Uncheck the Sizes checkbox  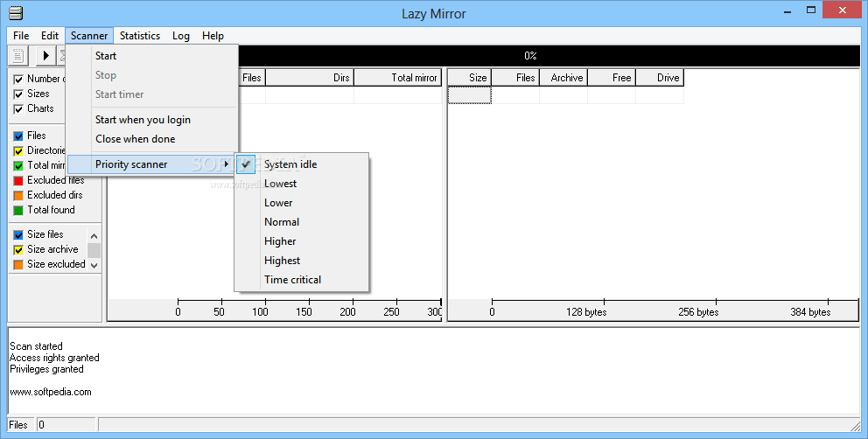pos(18,94)
